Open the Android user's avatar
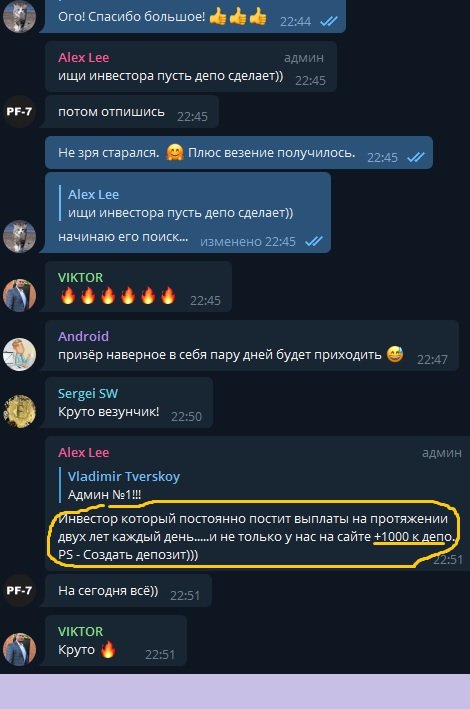Viewport: 470px width, 709px height. click(x=19, y=354)
